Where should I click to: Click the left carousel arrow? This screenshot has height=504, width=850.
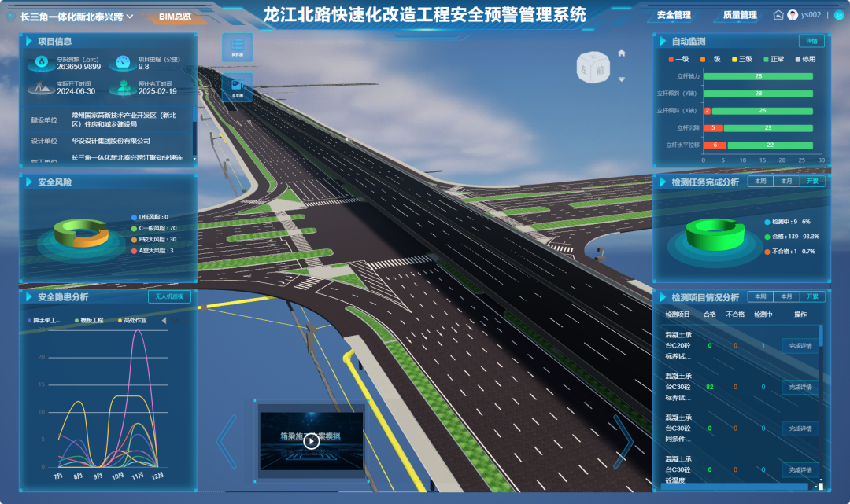point(227,441)
